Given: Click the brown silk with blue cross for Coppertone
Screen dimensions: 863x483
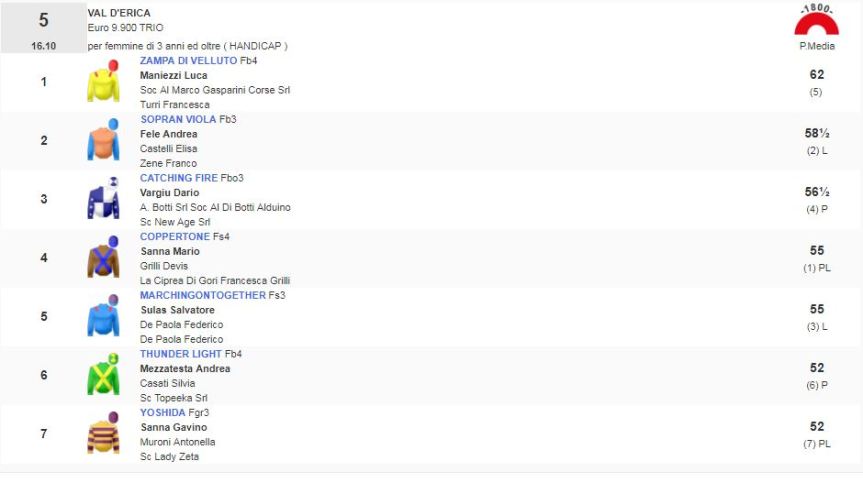Looking at the screenshot, I should point(103,258).
